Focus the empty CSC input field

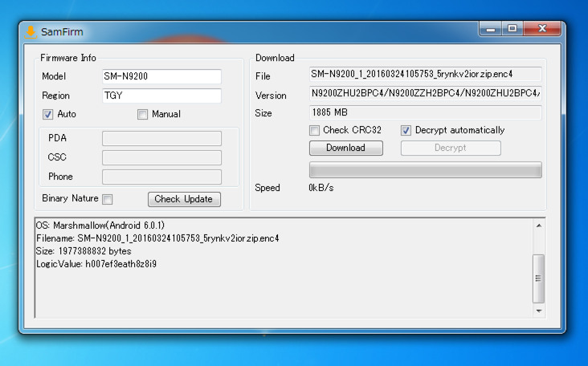[161, 157]
